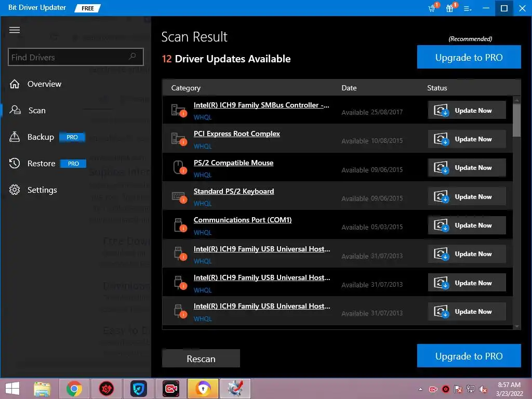The width and height of the screenshot is (532, 399).
Task: Click the Category column header
Action: click(185, 88)
